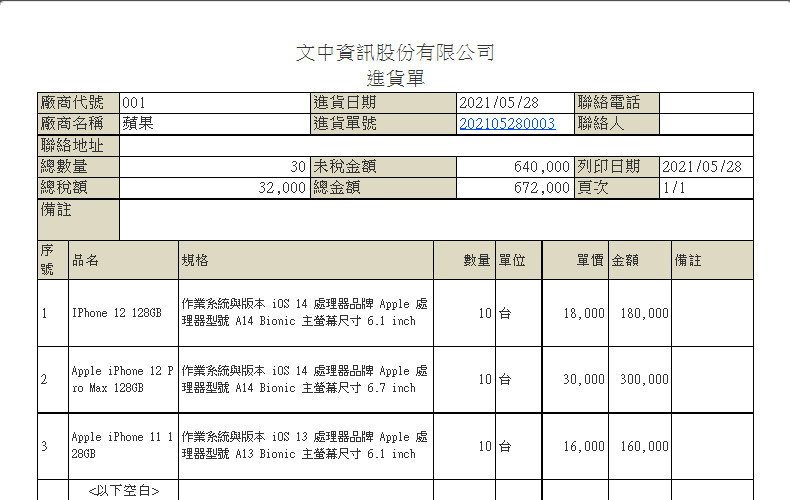Click the empty 聯絡地址 value cell
This screenshot has height=500, width=790.
coord(435,146)
